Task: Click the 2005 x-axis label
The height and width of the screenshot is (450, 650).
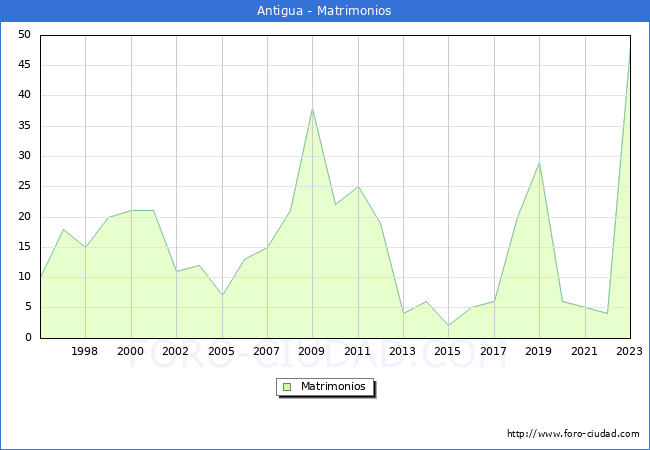Action: [x=221, y=351]
